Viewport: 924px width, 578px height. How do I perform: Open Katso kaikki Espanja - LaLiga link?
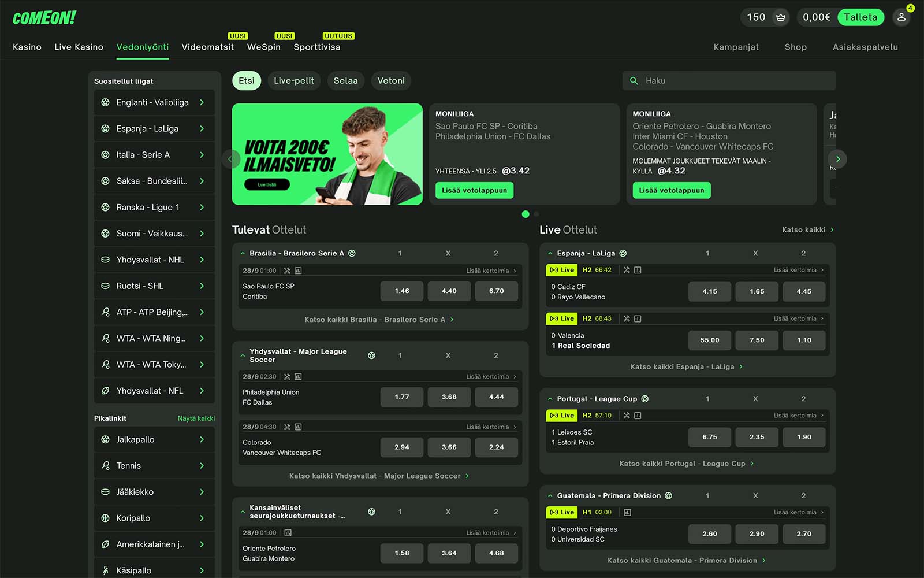click(x=687, y=366)
